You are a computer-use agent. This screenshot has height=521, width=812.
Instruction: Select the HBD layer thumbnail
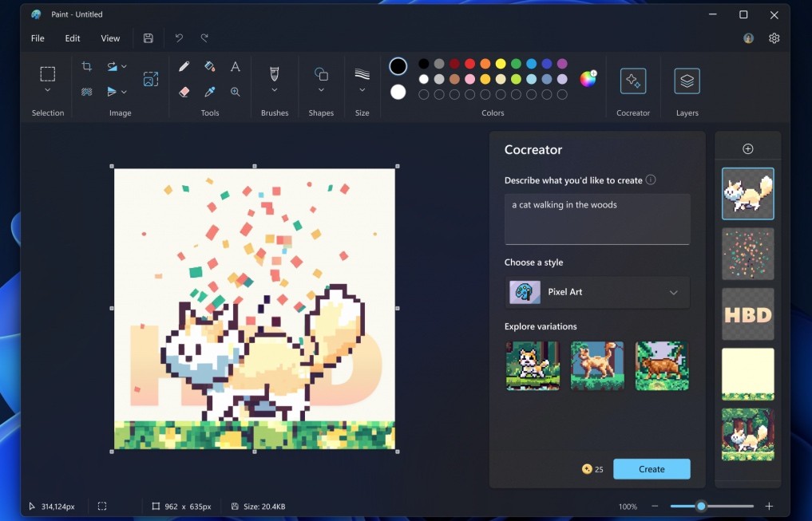point(748,314)
